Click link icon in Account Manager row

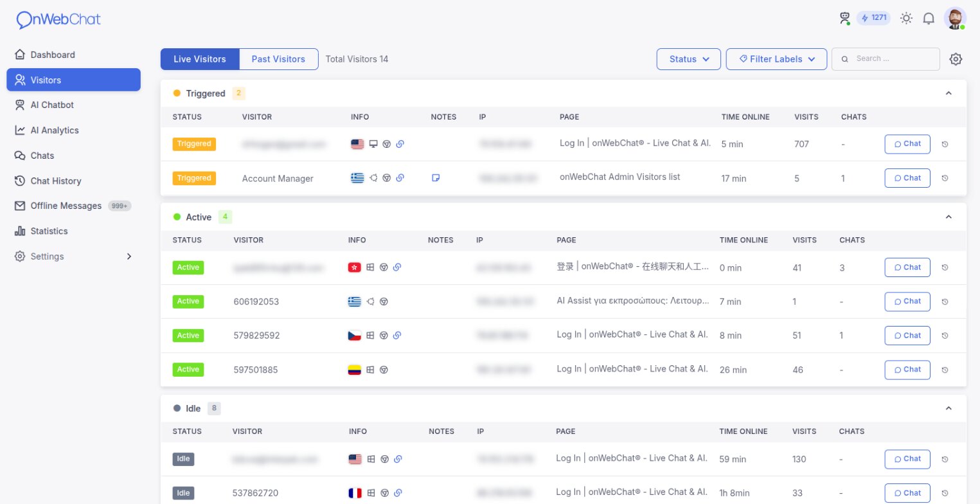point(400,178)
